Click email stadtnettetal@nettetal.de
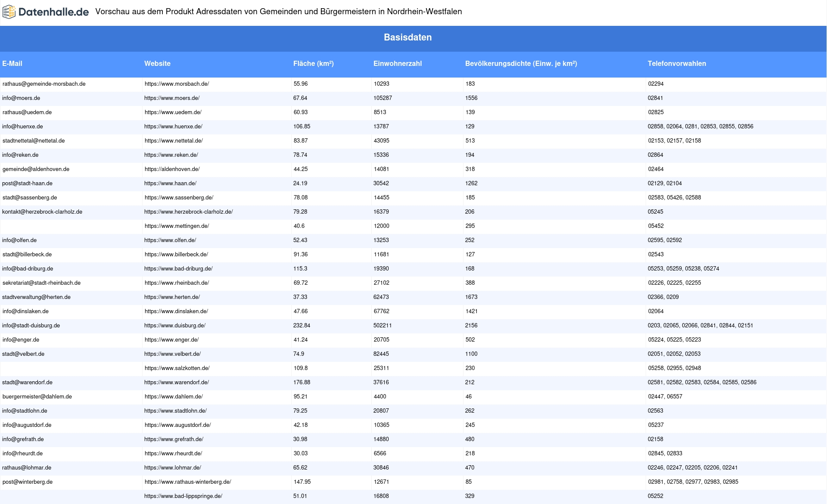Image resolution: width=827 pixels, height=504 pixels. point(34,141)
